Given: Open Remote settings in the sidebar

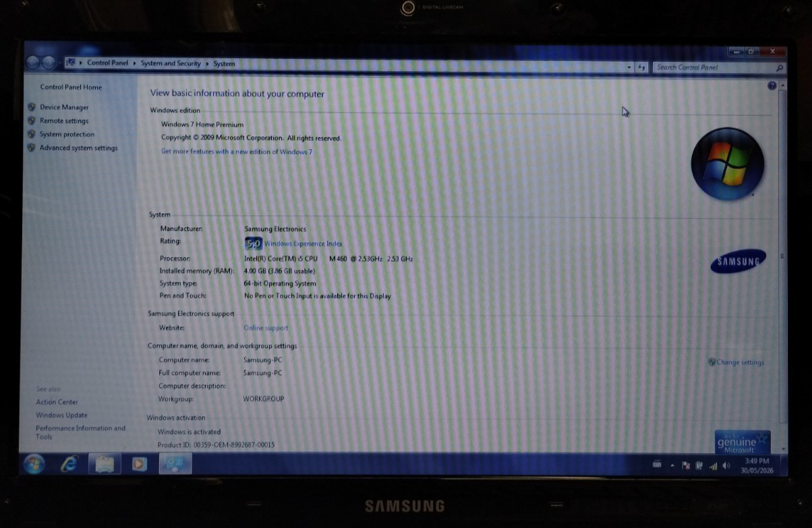Looking at the screenshot, I should 64,121.
